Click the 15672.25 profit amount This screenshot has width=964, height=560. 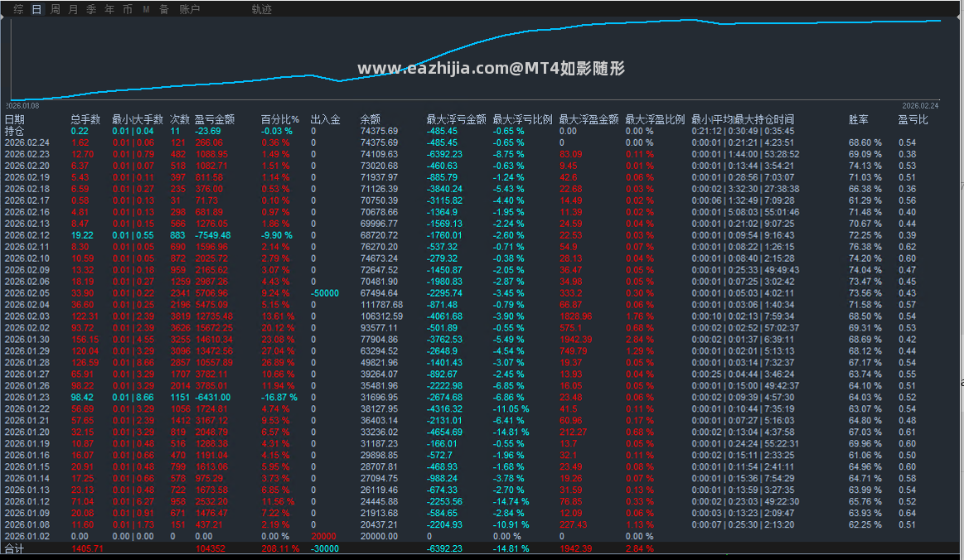(214, 328)
